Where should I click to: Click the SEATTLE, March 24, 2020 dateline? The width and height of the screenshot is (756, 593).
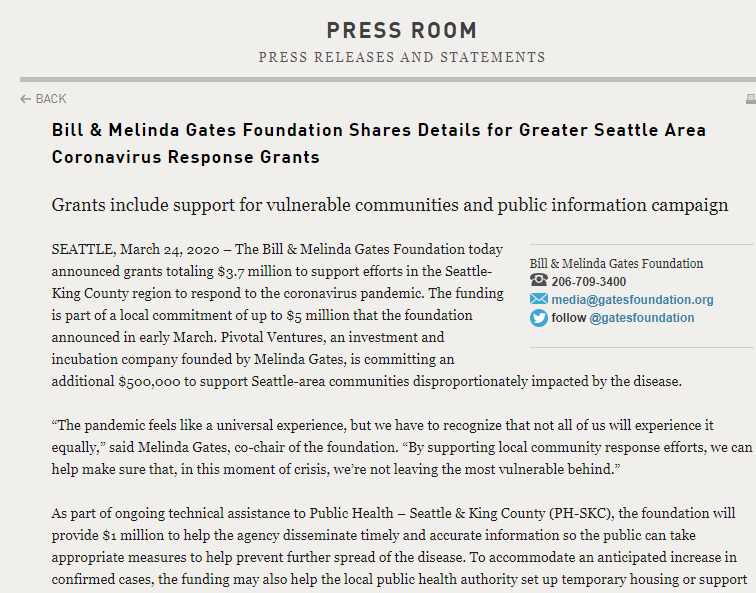pos(140,249)
